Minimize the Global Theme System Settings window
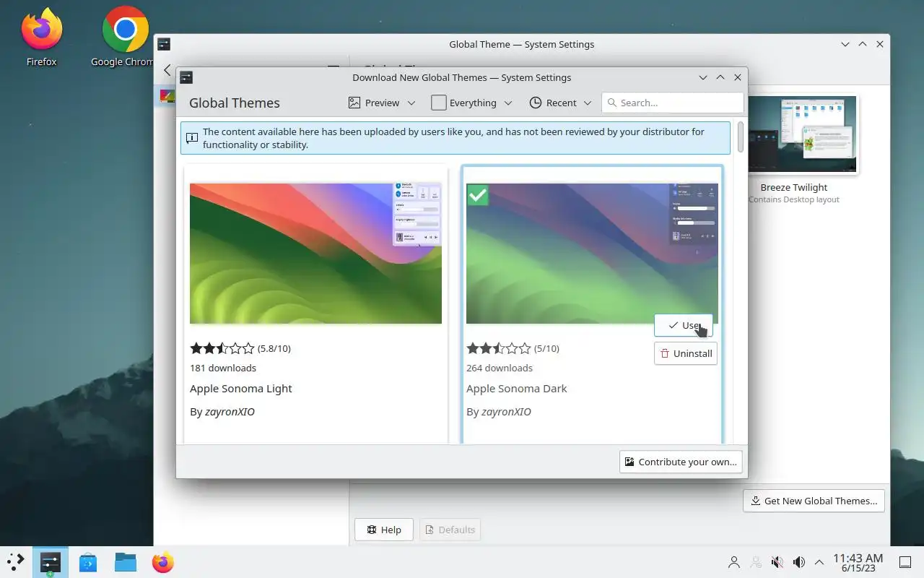The width and height of the screenshot is (924, 578). (845, 44)
